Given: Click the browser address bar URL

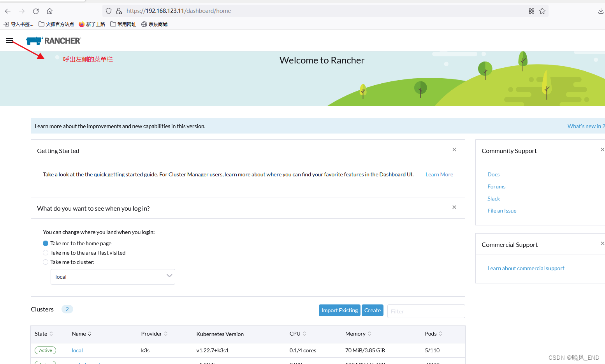Looking at the screenshot, I should click(179, 11).
